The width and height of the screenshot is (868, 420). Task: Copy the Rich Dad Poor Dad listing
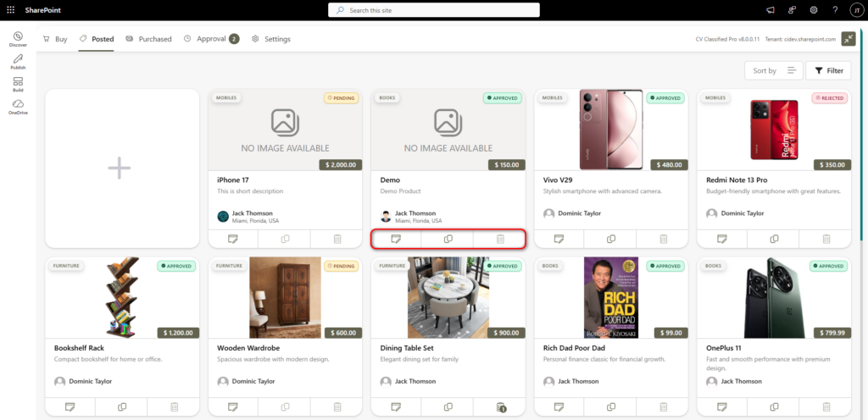(610, 406)
